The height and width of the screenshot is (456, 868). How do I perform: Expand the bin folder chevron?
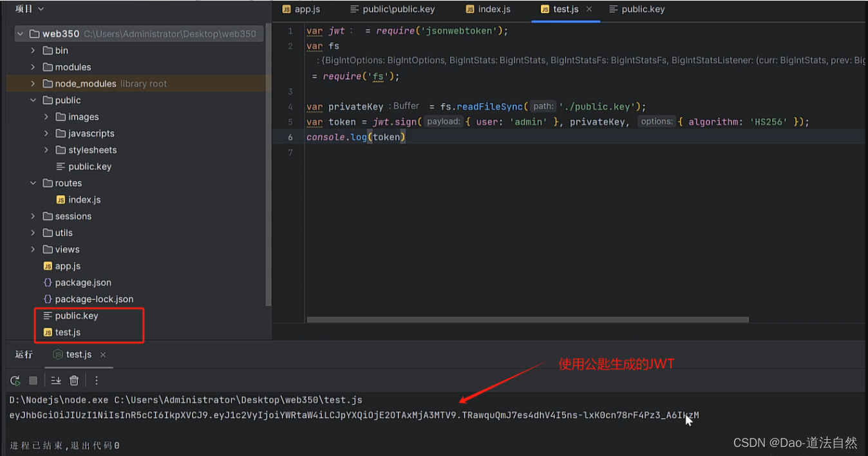[33, 50]
